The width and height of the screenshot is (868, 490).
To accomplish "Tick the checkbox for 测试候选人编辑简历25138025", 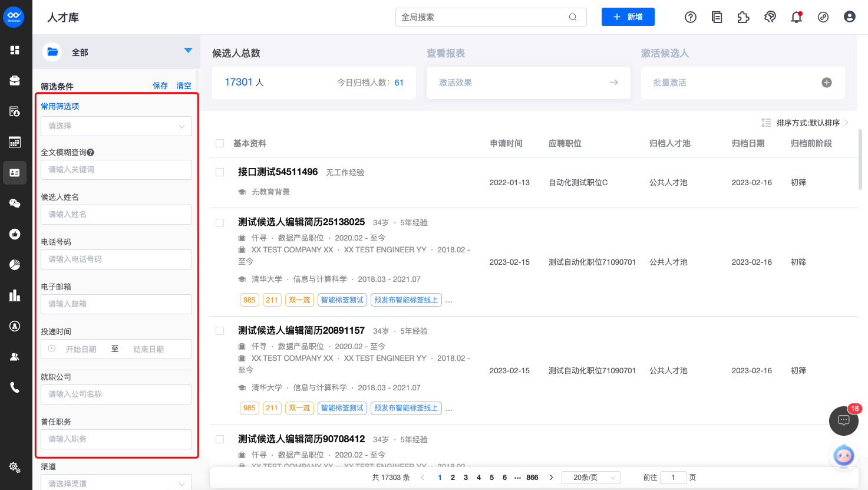I will [x=220, y=223].
